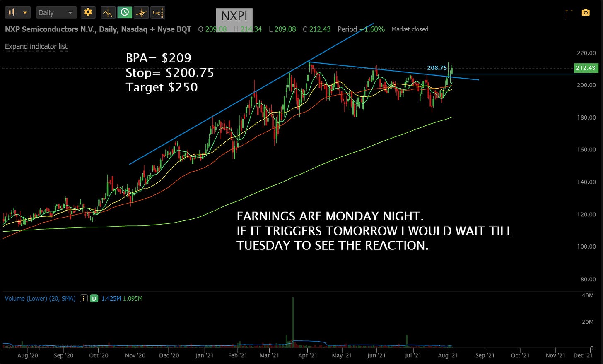603x364 pixels.
Task: Click the 80.00 price axis label
Action: (x=588, y=279)
